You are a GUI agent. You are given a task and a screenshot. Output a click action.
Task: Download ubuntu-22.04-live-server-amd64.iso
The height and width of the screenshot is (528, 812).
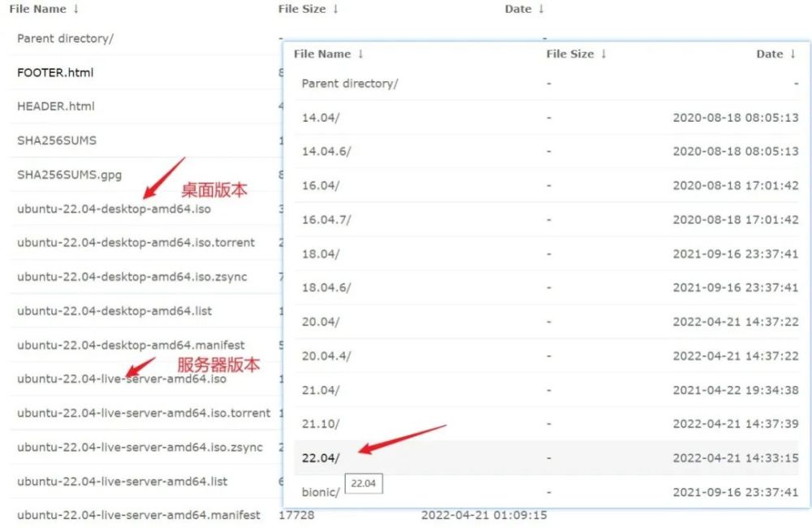pyautogui.click(x=121, y=379)
